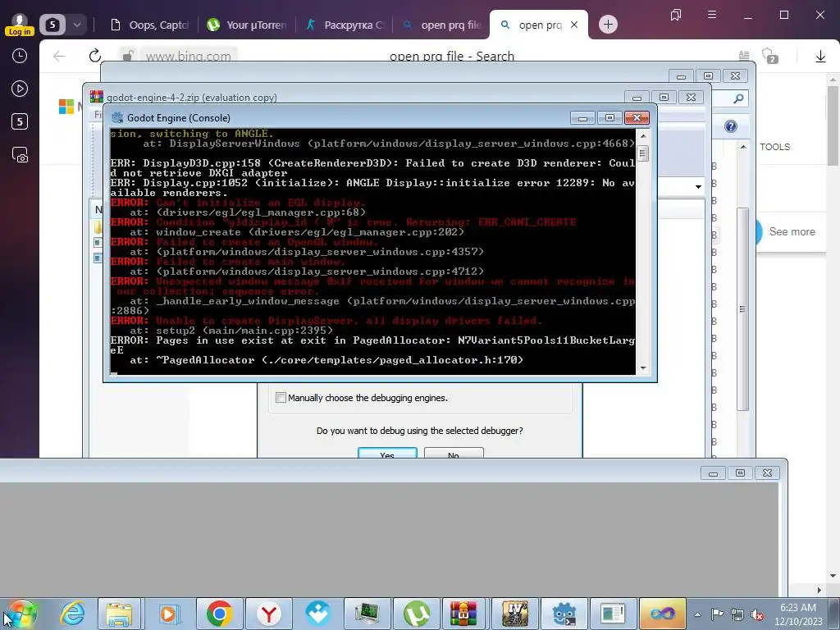This screenshot has width=840, height=630.
Task: Open Yandex Browser from taskbar
Action: tap(268, 614)
